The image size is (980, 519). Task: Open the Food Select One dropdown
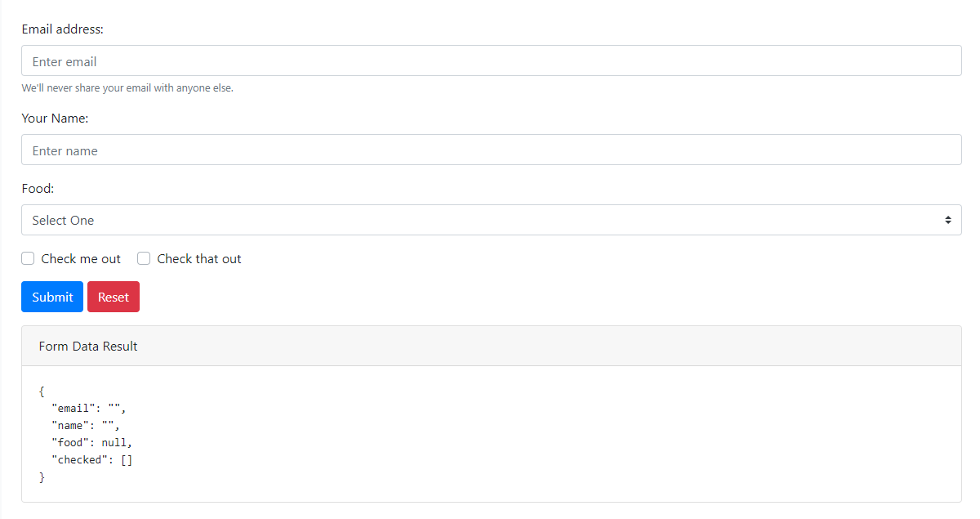pos(490,220)
